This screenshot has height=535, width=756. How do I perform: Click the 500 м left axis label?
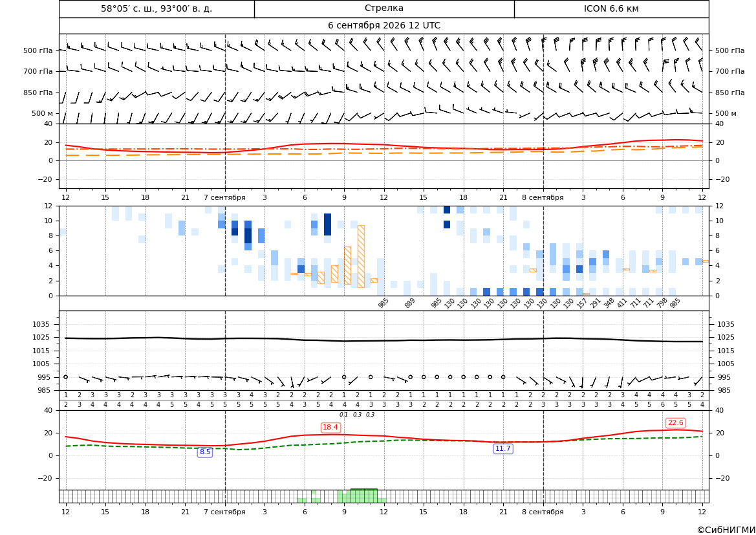[43, 114]
